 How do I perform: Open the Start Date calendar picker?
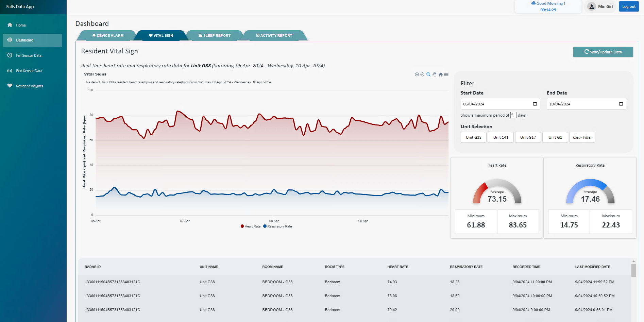pyautogui.click(x=535, y=104)
